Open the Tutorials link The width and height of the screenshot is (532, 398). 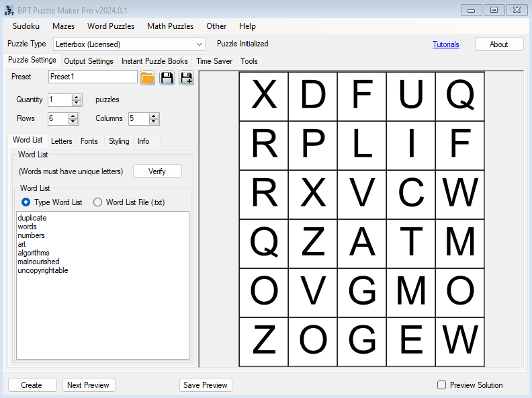[x=446, y=44]
